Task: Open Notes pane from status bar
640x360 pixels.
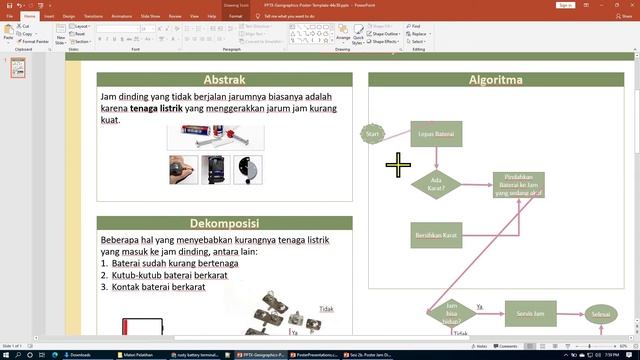Action: (x=479, y=346)
